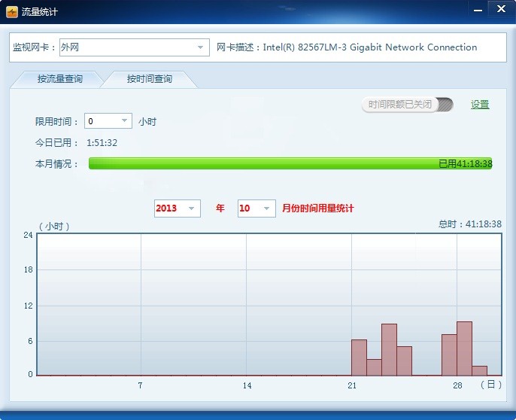
Task: Click the 14 day label on chart axis
Action: point(247,385)
